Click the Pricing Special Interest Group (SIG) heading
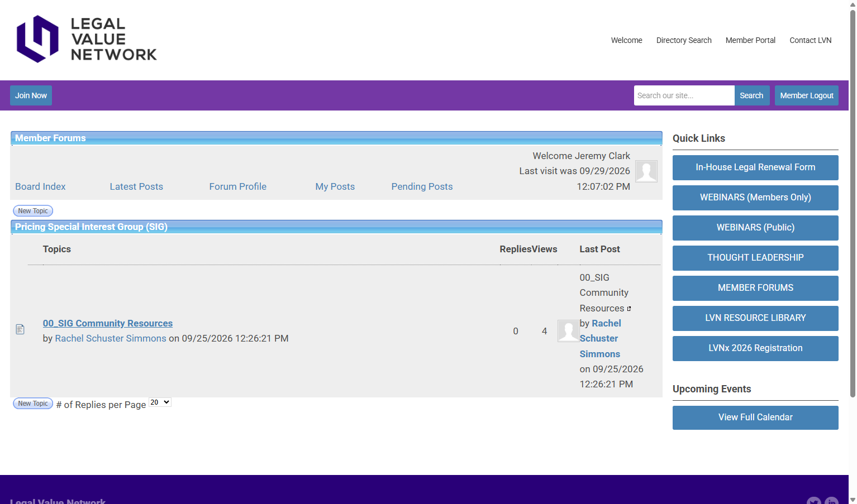857x504 pixels. [x=91, y=227]
